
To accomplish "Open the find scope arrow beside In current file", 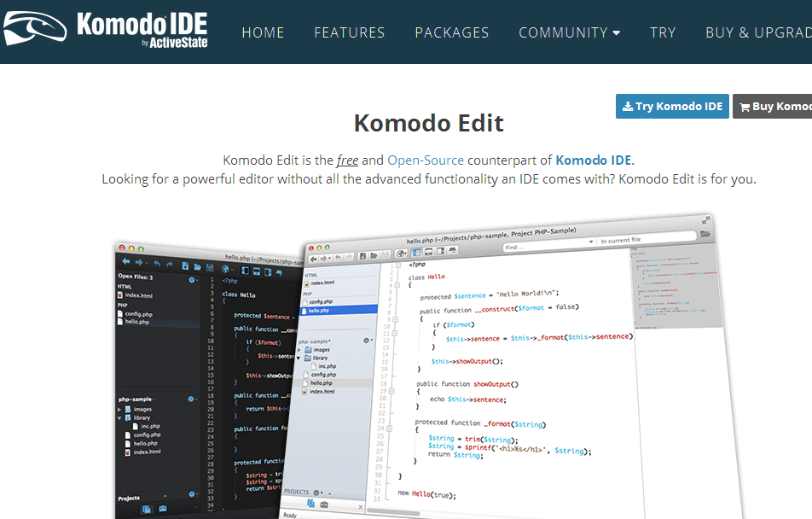I will 591,242.
